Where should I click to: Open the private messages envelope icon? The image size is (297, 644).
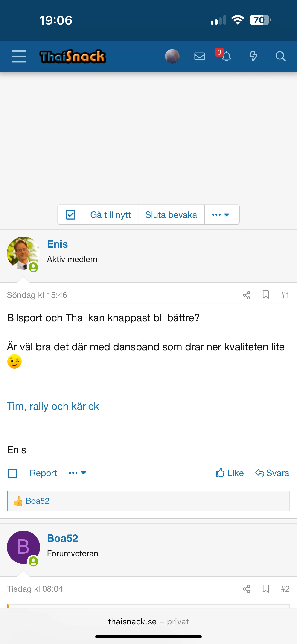pyautogui.click(x=199, y=56)
